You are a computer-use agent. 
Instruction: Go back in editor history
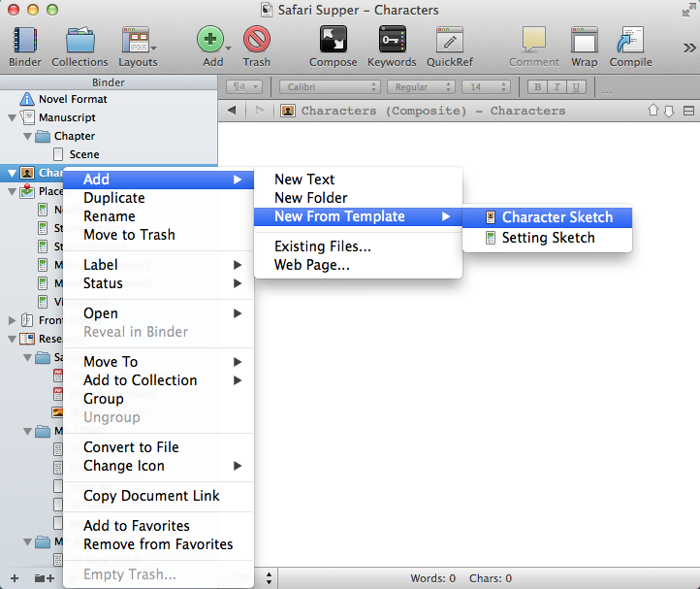tap(232, 110)
